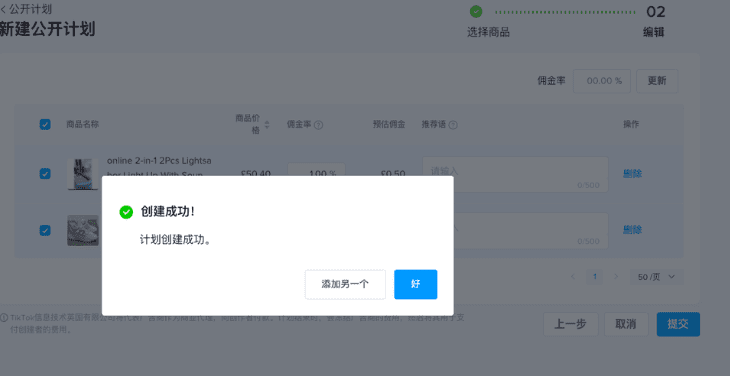
Task: Click the 添加另一个 button
Action: [345, 284]
